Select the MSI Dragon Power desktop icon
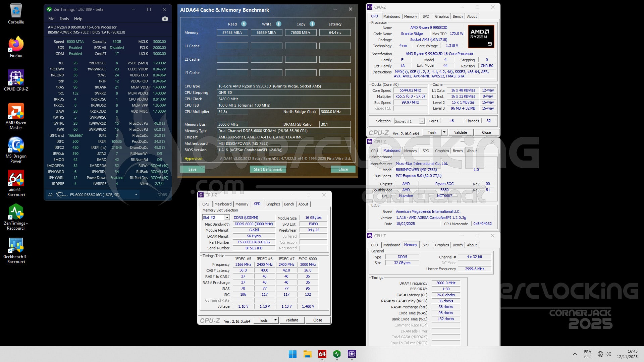 pyautogui.click(x=16, y=150)
